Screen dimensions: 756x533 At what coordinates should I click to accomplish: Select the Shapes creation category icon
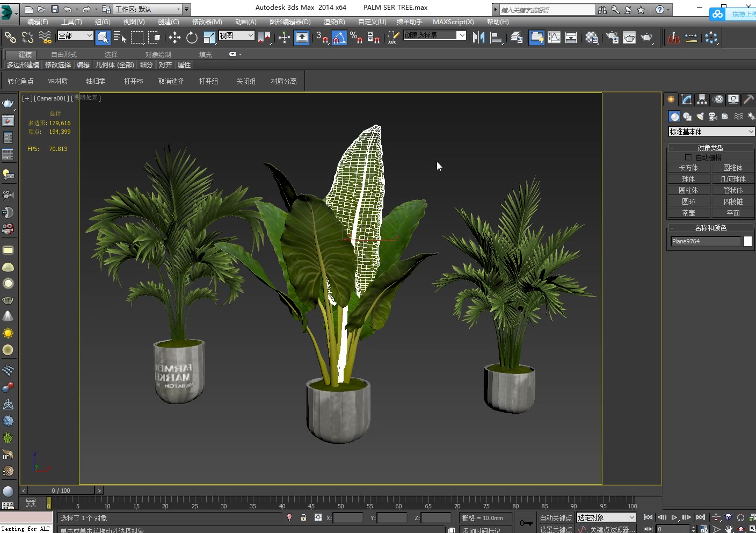(687, 117)
